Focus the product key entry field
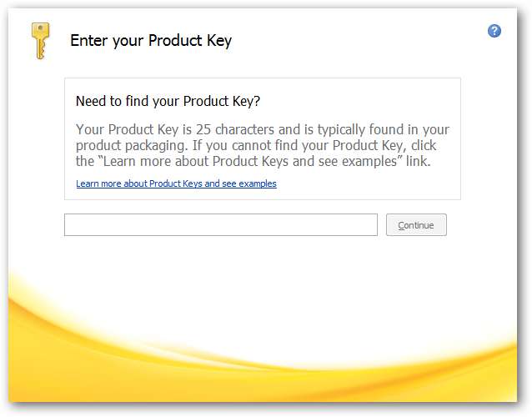The image size is (532, 417). [221, 225]
